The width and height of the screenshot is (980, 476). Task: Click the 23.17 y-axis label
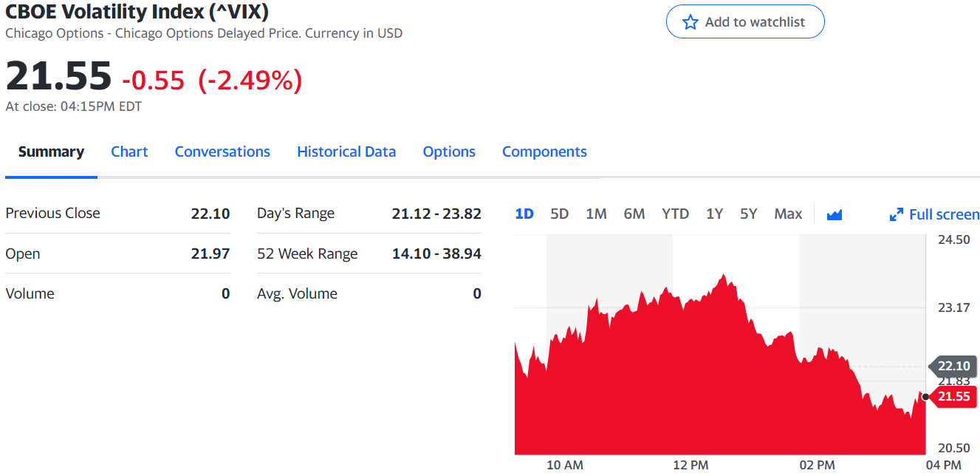point(953,307)
